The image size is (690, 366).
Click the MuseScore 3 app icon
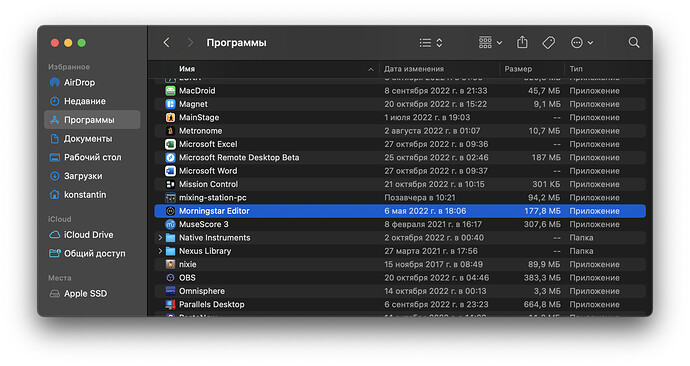170,224
